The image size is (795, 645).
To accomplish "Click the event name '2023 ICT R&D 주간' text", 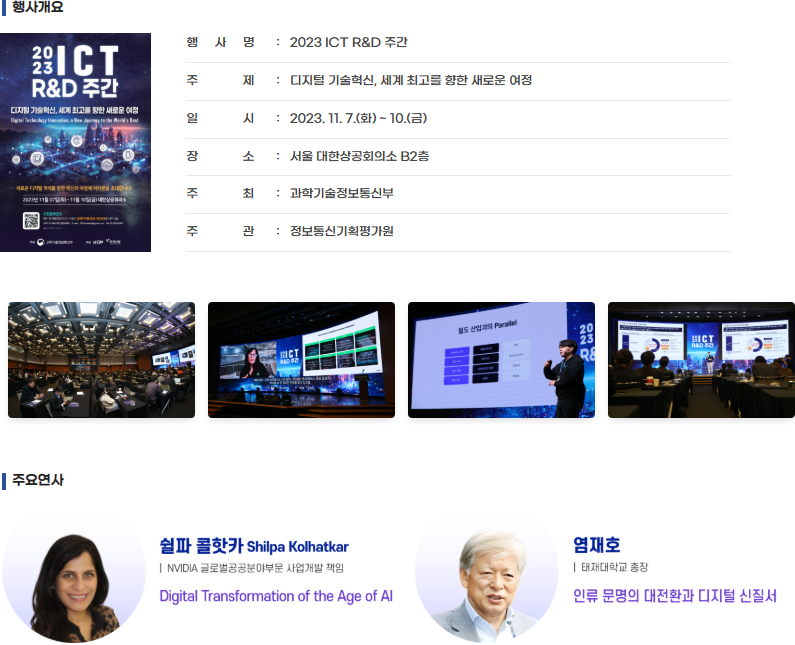I will tap(348, 43).
